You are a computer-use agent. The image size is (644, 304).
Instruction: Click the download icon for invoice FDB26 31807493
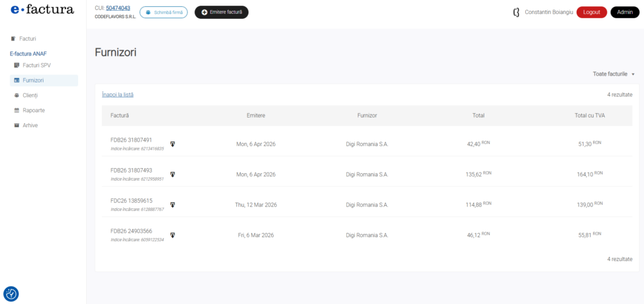coord(173,174)
